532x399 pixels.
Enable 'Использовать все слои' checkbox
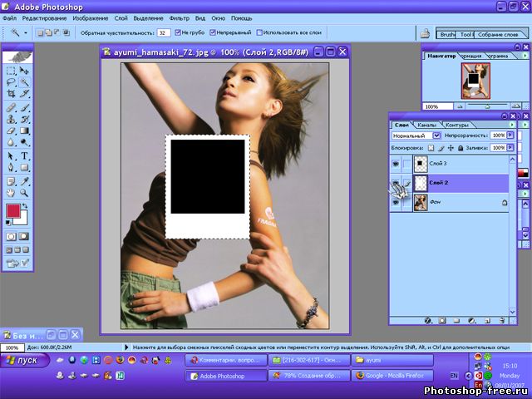[x=260, y=32]
